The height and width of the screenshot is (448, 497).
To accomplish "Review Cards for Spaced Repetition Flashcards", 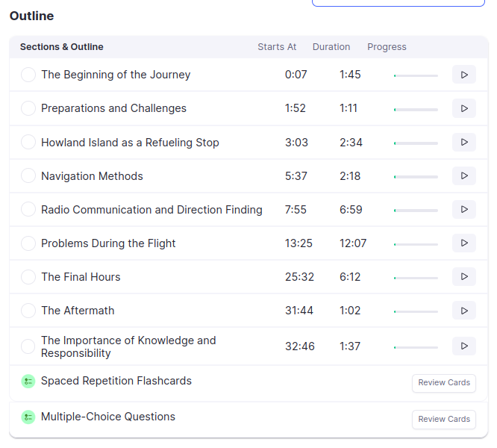I will click(x=443, y=383).
